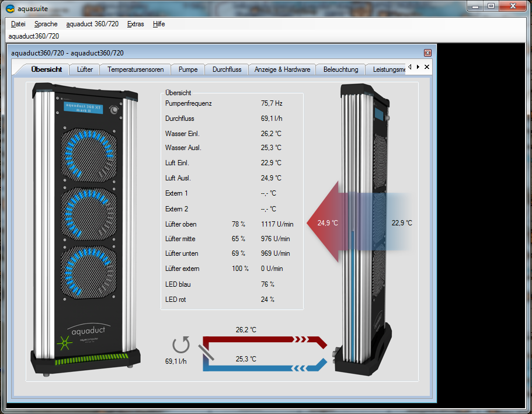
Task: Click the circular flow arrow icon
Action: (x=181, y=345)
